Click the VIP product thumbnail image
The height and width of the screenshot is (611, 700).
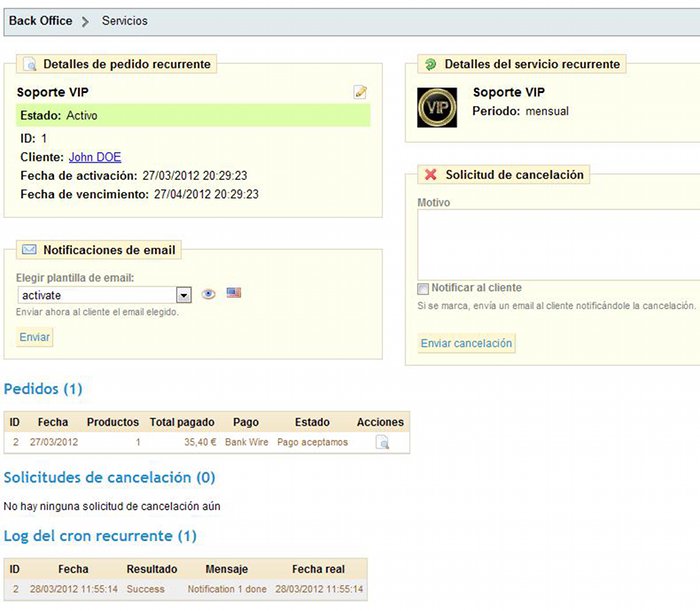click(x=437, y=107)
